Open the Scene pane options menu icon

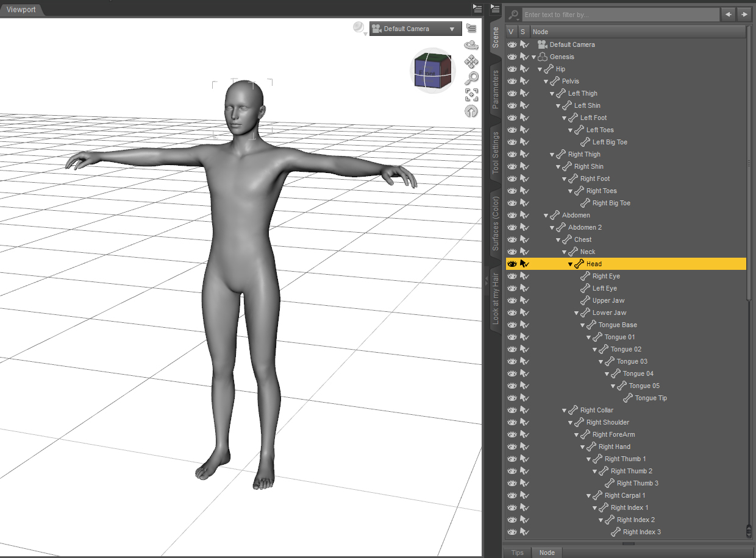(x=495, y=8)
